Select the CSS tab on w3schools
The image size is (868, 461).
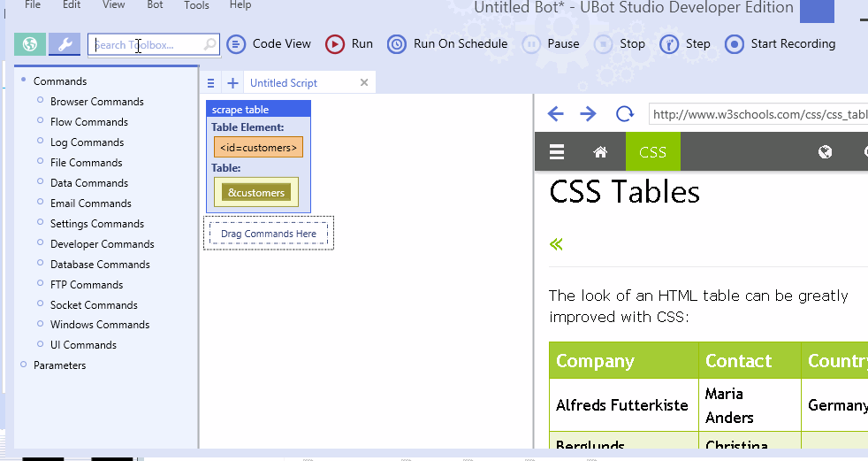652,152
